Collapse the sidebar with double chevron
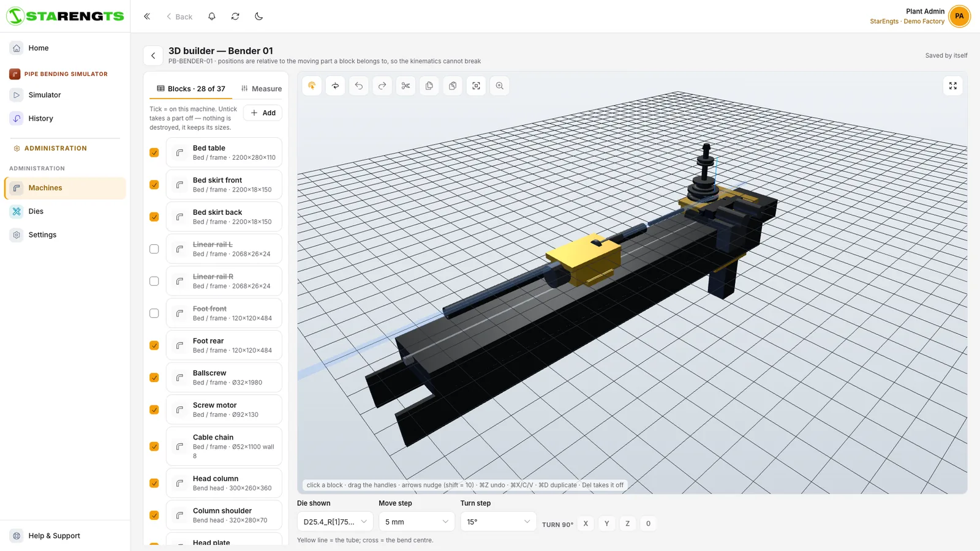This screenshot has height=551, width=980. pyautogui.click(x=147, y=17)
